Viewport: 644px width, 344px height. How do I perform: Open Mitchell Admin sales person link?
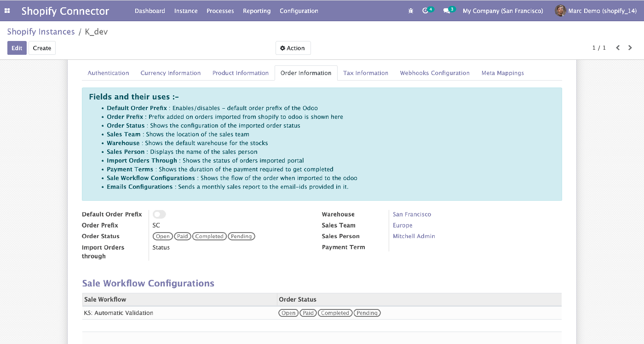coord(414,236)
